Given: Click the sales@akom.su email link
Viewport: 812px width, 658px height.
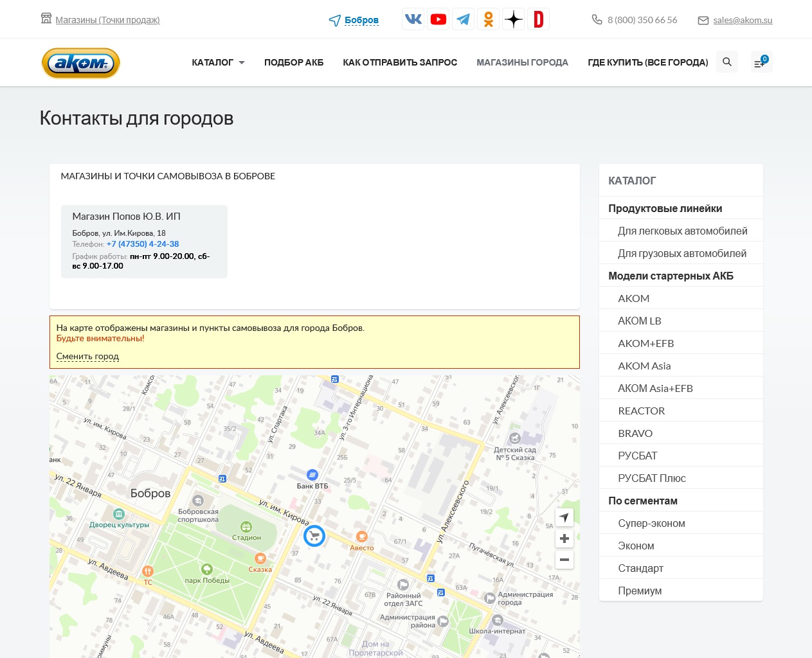Looking at the screenshot, I should (743, 20).
